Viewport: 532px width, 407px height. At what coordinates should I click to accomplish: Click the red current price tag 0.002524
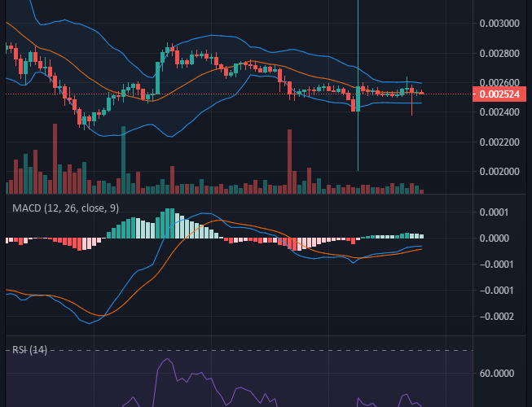(500, 94)
